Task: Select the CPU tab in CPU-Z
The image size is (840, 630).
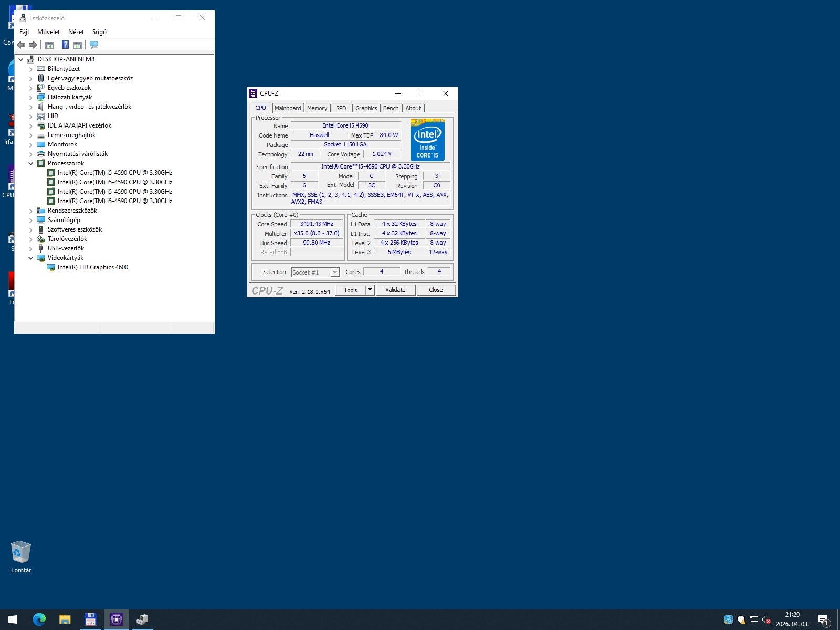Action: coord(260,108)
